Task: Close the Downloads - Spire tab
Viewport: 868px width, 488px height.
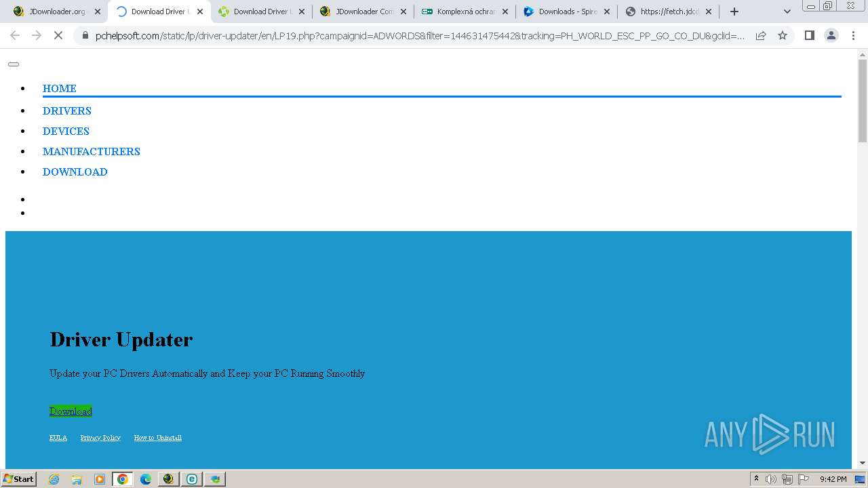Action: [x=607, y=12]
